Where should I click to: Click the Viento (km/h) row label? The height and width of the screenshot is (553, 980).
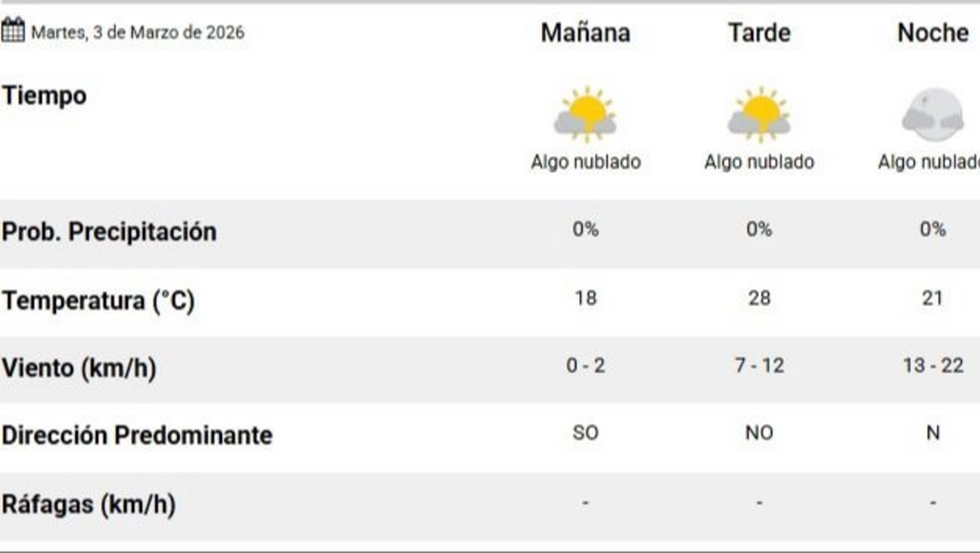tap(79, 369)
